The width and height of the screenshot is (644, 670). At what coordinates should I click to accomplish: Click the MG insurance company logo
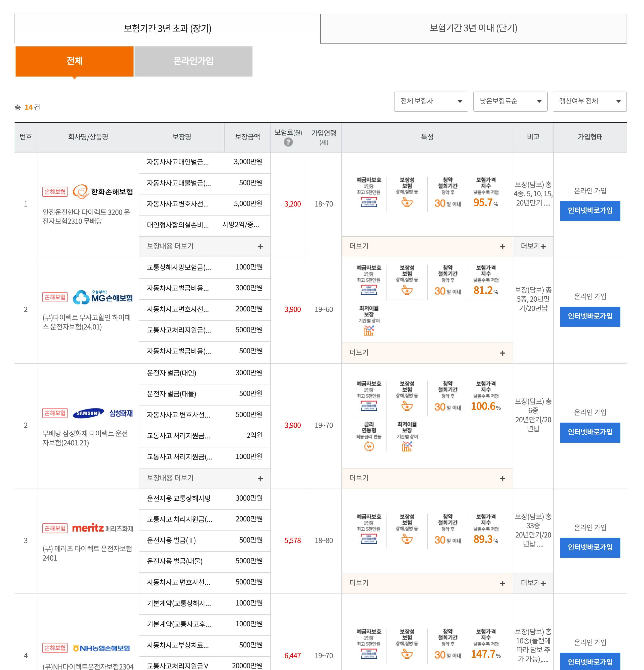coord(103,297)
